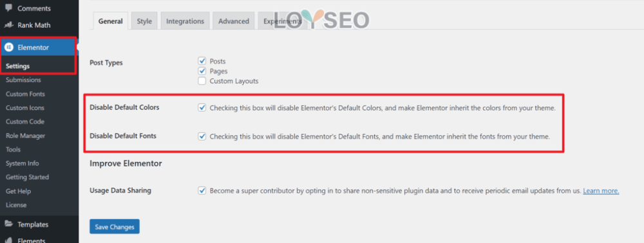Go to Elementor Submissions

[23, 80]
